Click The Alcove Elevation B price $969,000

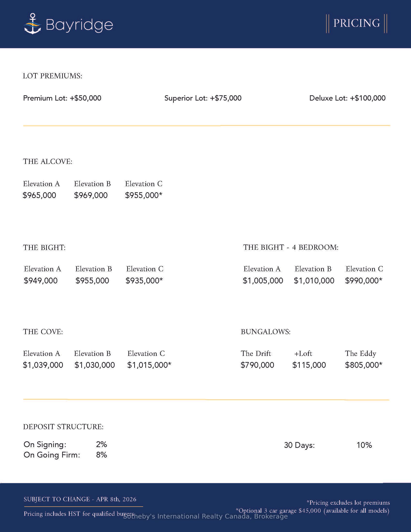coord(91,195)
